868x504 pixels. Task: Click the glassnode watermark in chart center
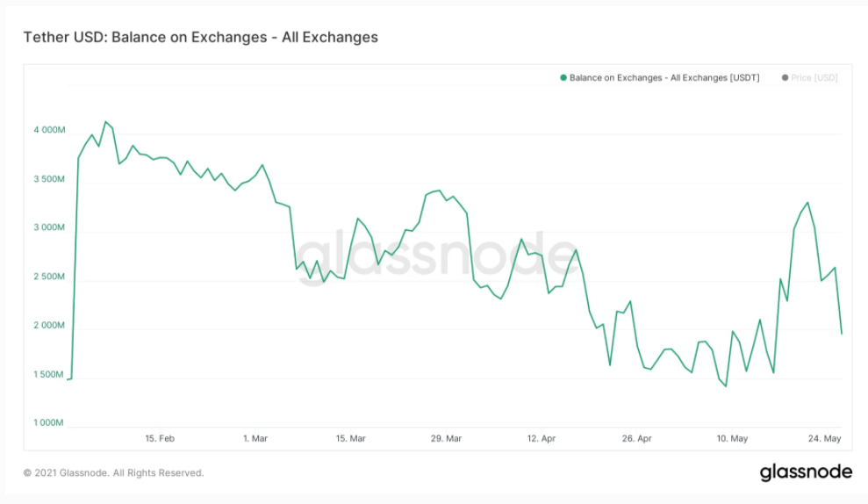pos(437,256)
